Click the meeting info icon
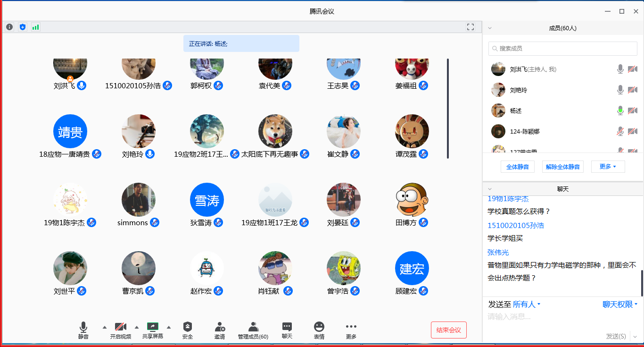 coord(9,27)
